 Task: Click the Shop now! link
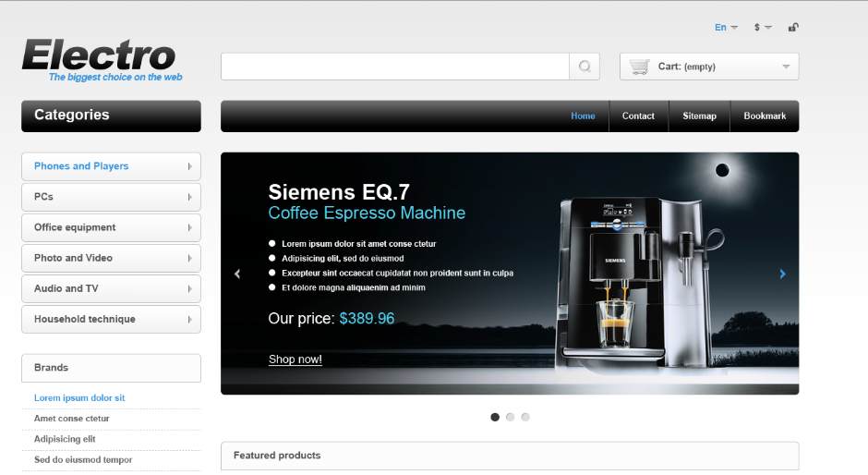coord(295,359)
